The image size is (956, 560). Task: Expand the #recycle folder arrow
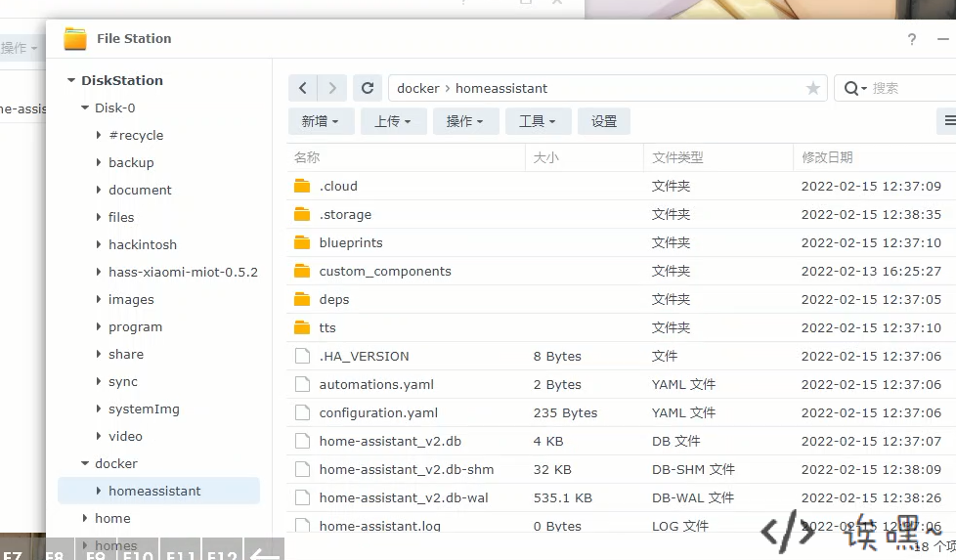click(x=99, y=135)
